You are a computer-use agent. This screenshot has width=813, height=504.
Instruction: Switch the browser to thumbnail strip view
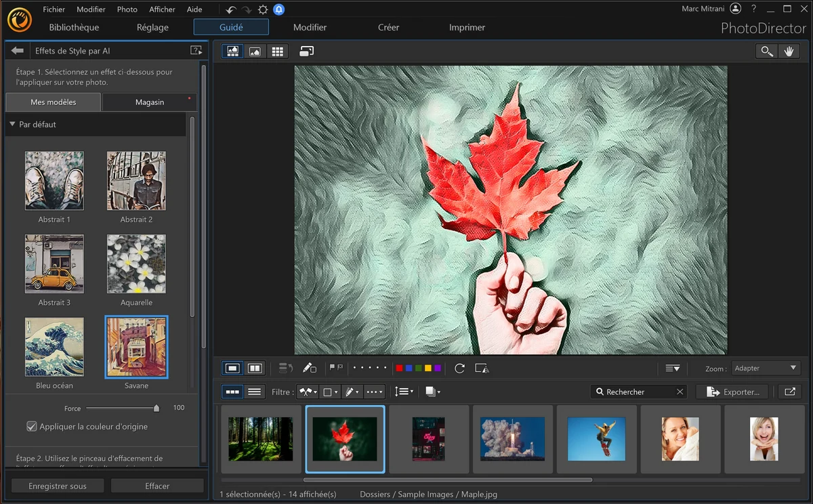(232, 392)
